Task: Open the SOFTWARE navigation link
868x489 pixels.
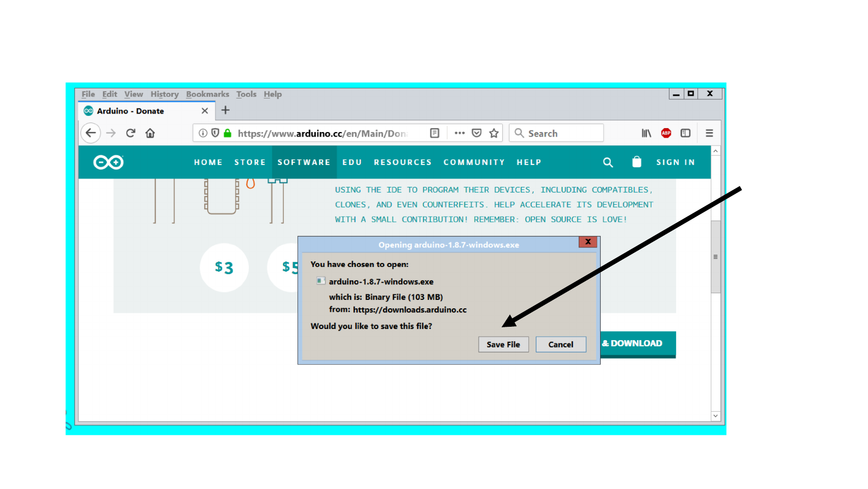Action: [x=304, y=162]
